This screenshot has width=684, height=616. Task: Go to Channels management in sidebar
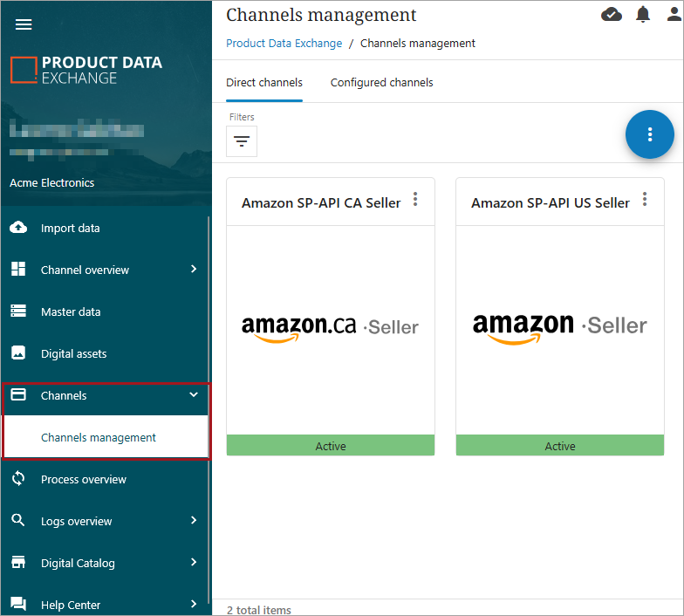(x=99, y=437)
